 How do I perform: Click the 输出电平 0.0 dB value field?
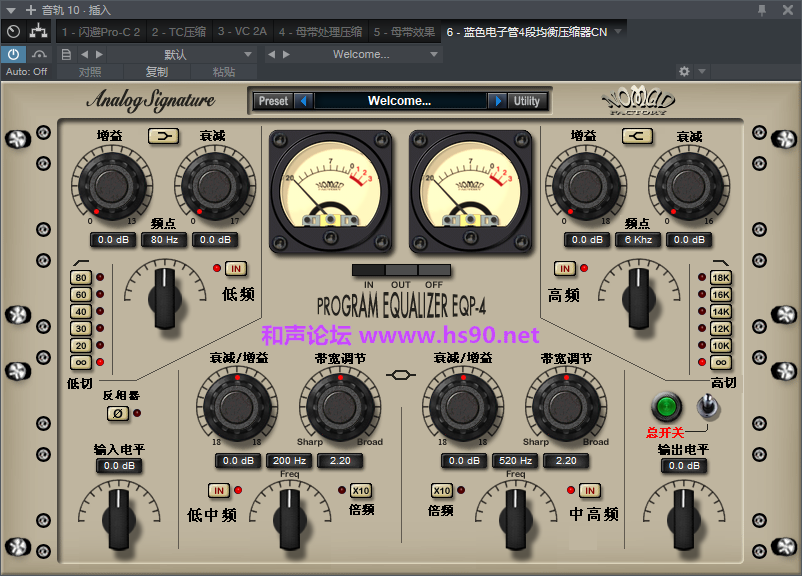click(x=684, y=466)
